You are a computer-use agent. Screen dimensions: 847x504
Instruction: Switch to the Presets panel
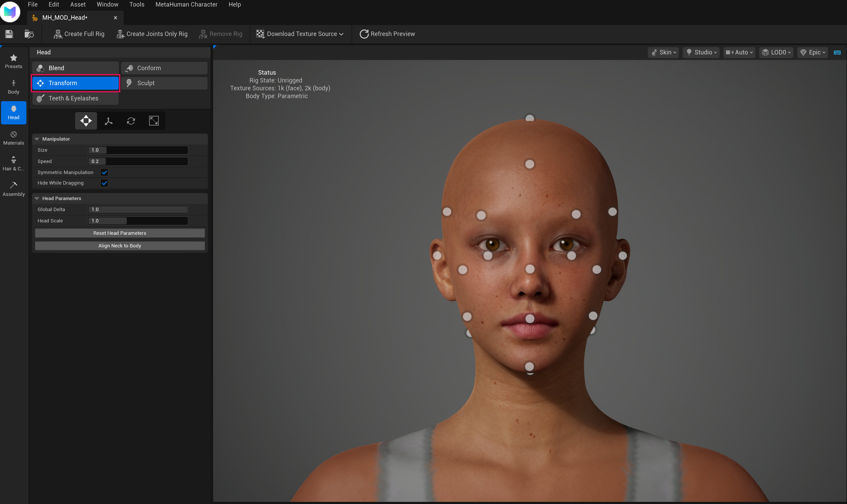[14, 61]
